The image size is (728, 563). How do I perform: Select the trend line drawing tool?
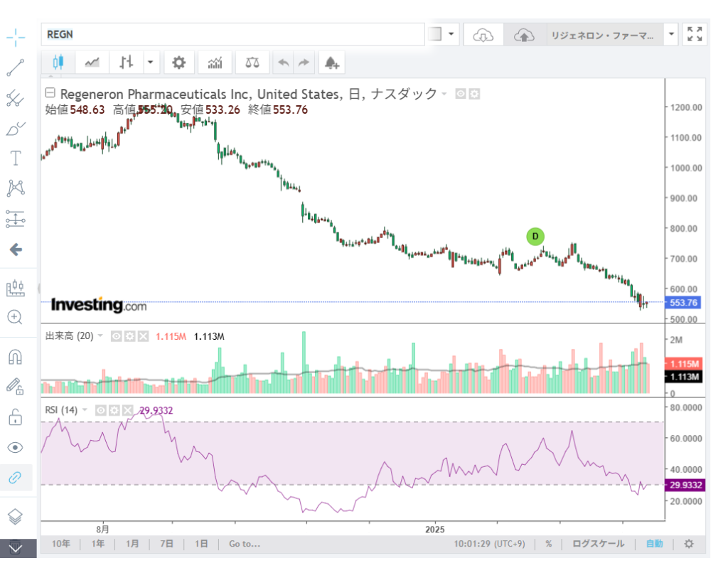pos(16,68)
